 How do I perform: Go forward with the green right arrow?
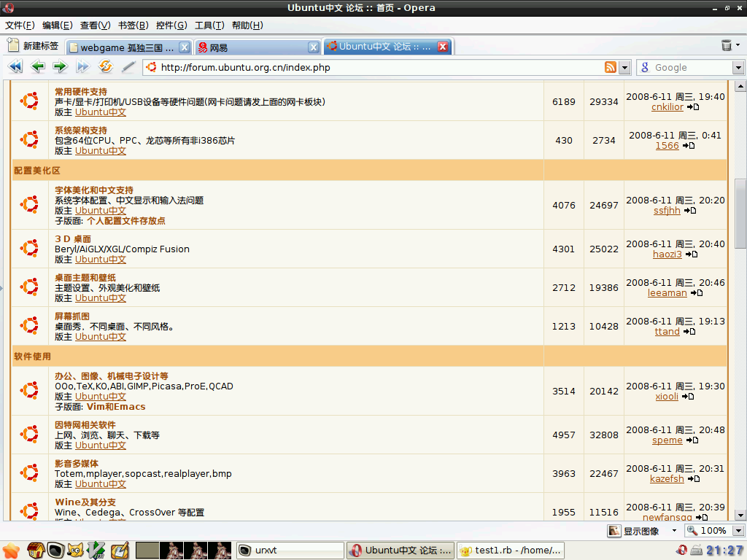coord(60,66)
